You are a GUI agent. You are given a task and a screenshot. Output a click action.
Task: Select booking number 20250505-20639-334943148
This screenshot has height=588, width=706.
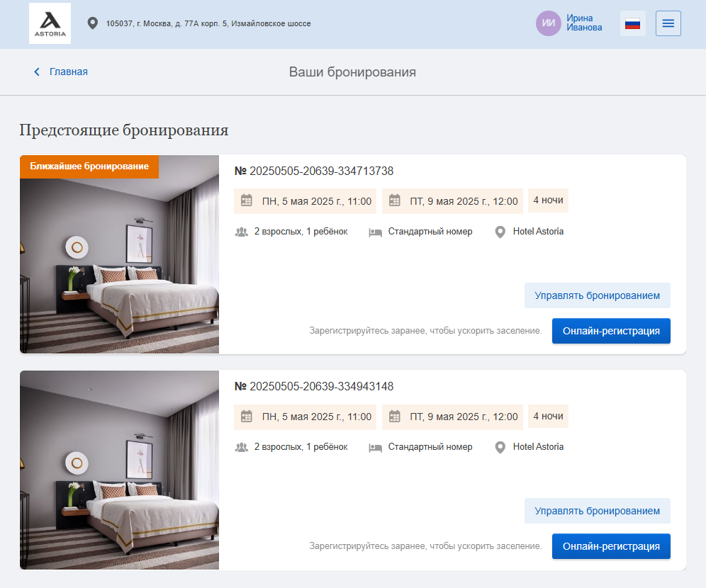314,387
